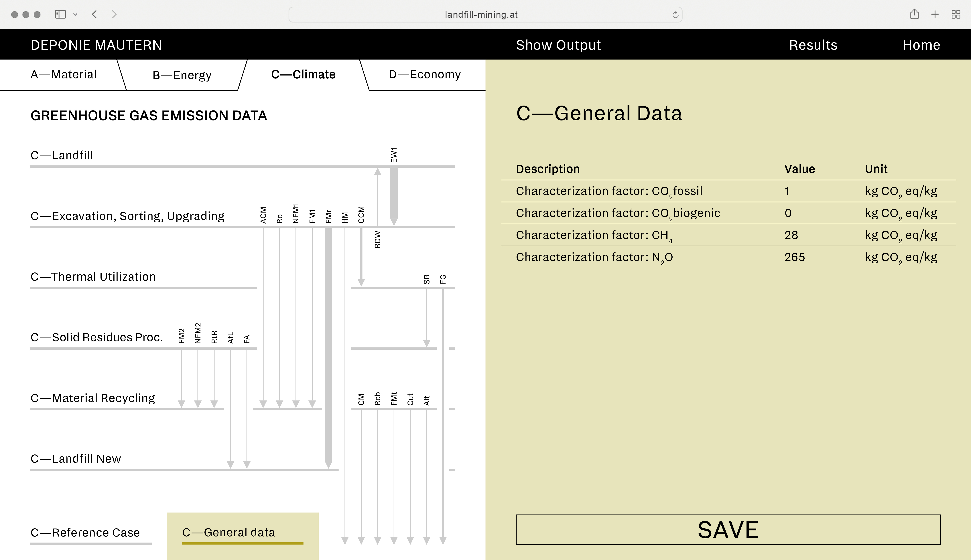Add a new tab with the plus icon
This screenshot has height=560, width=971.
(935, 15)
